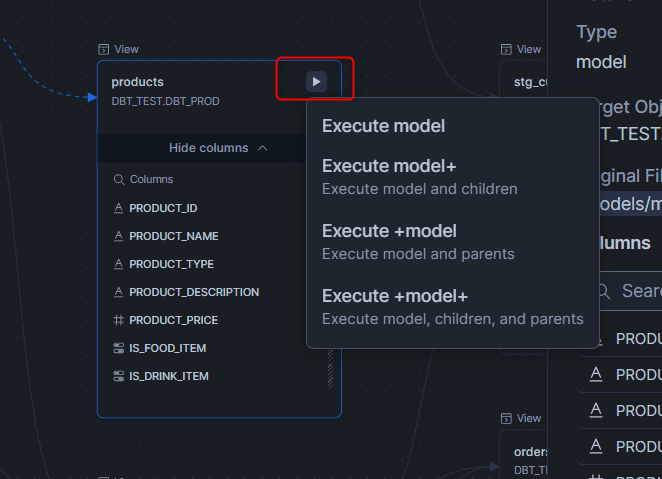Click the boolean type icon of IS_DRINK_ITEM
The width and height of the screenshot is (662, 479).
[119, 376]
